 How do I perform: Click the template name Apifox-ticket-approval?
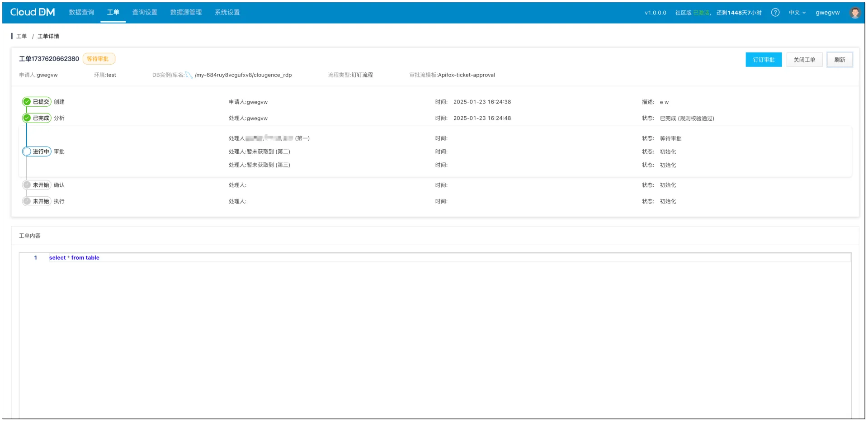click(467, 75)
